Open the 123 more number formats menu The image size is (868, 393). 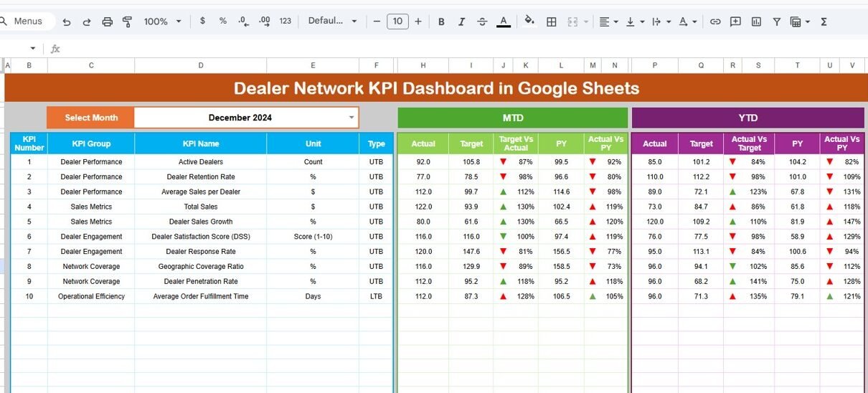[x=285, y=22]
